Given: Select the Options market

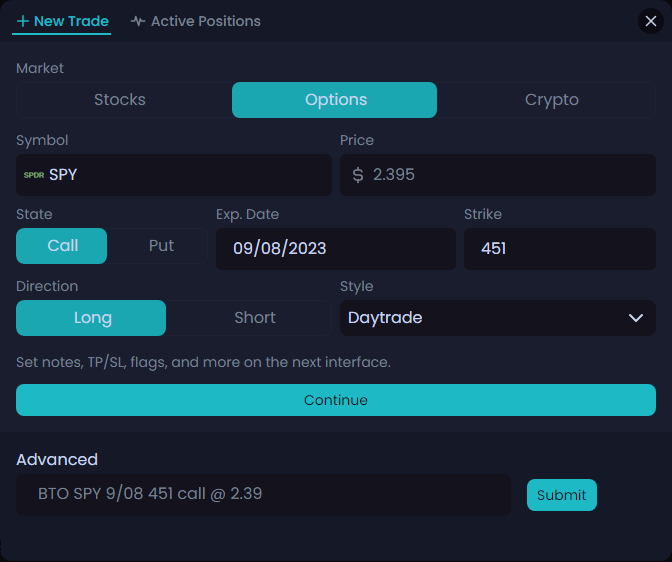Looking at the screenshot, I should tap(335, 100).
